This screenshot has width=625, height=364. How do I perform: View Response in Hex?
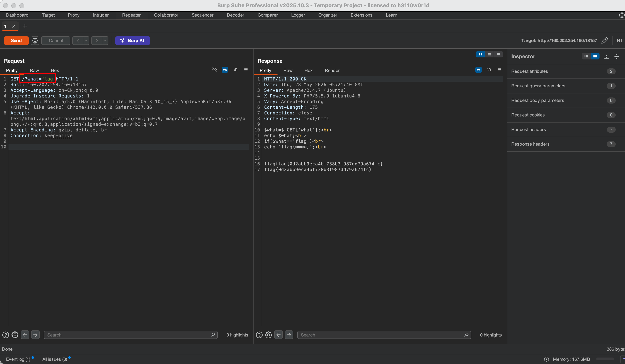click(308, 70)
